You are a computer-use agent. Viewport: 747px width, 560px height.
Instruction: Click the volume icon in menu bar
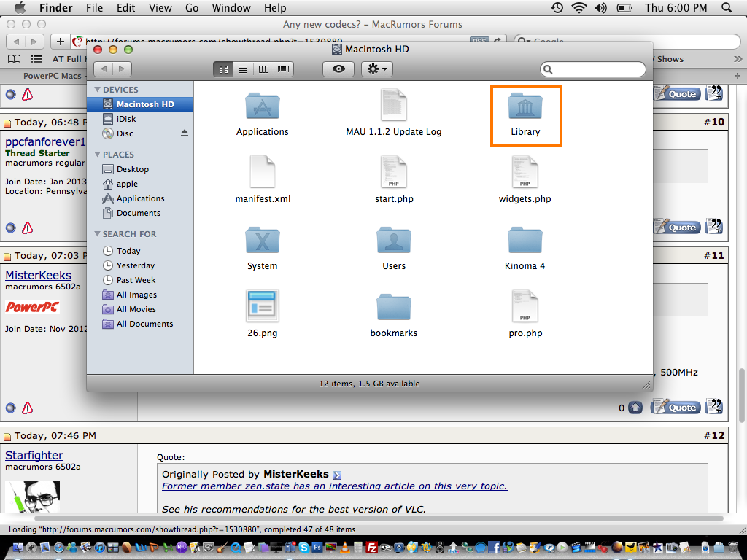click(x=601, y=7)
